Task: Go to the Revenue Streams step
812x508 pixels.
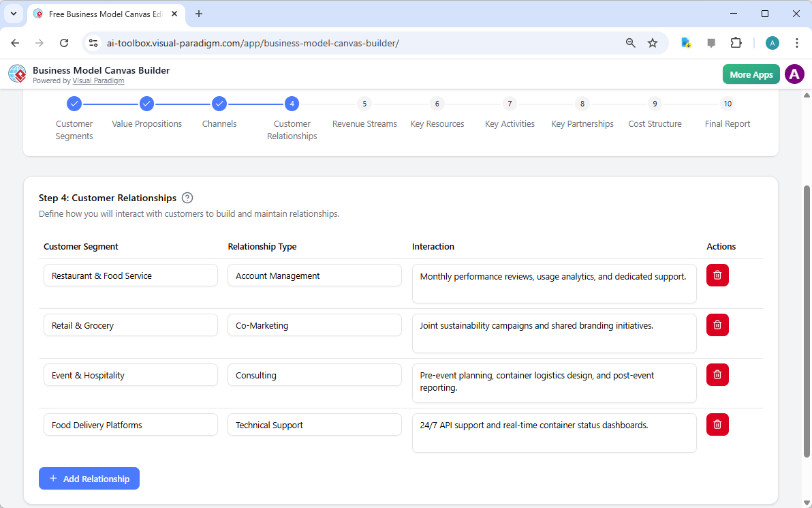Action: coord(364,104)
